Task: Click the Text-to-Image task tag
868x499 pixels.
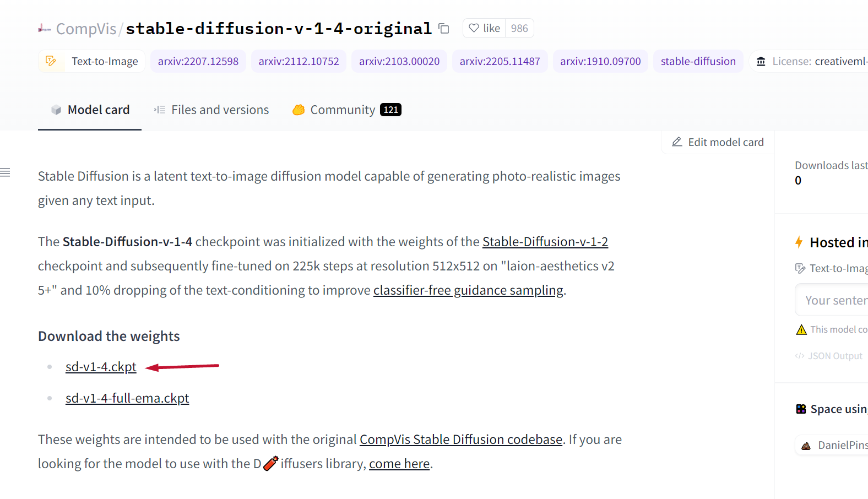Action: coord(92,61)
